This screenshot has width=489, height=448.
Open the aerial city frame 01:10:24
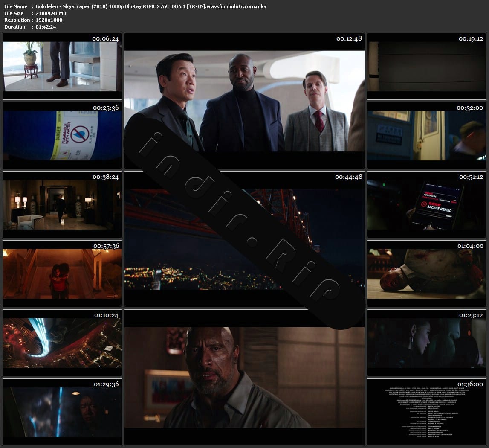pos(62,343)
